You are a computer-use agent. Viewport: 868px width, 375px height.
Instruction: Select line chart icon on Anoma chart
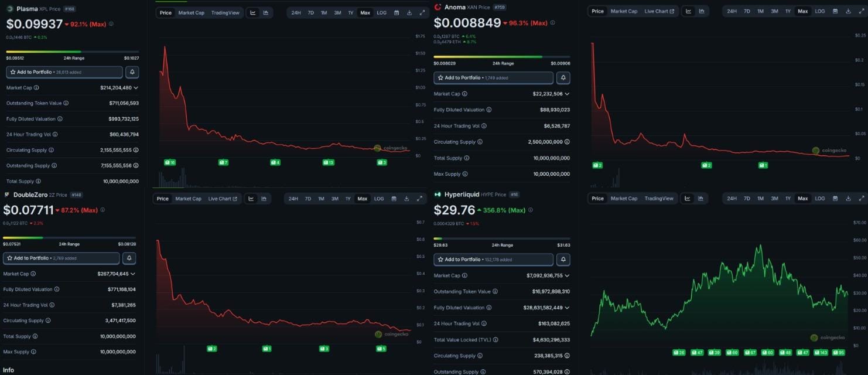coord(689,11)
